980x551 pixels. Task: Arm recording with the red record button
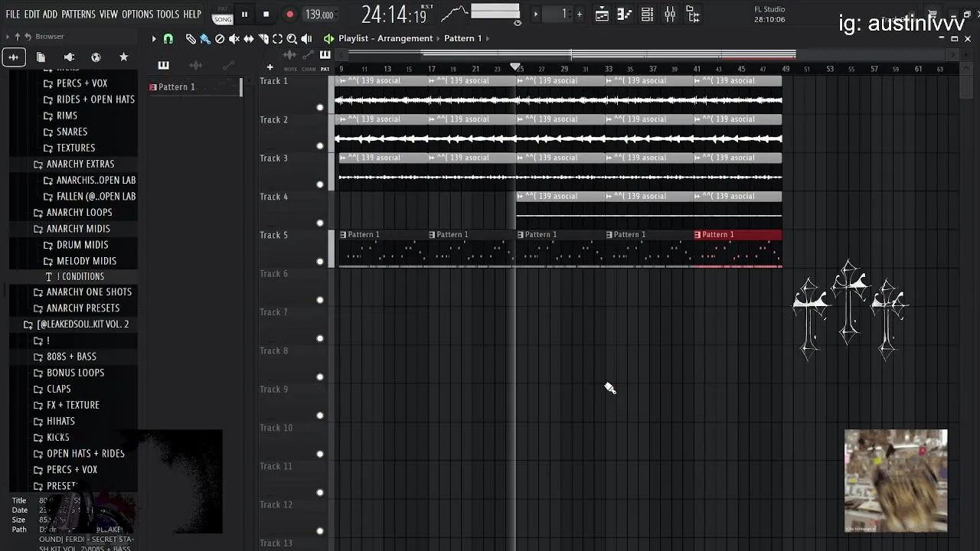click(x=289, y=14)
